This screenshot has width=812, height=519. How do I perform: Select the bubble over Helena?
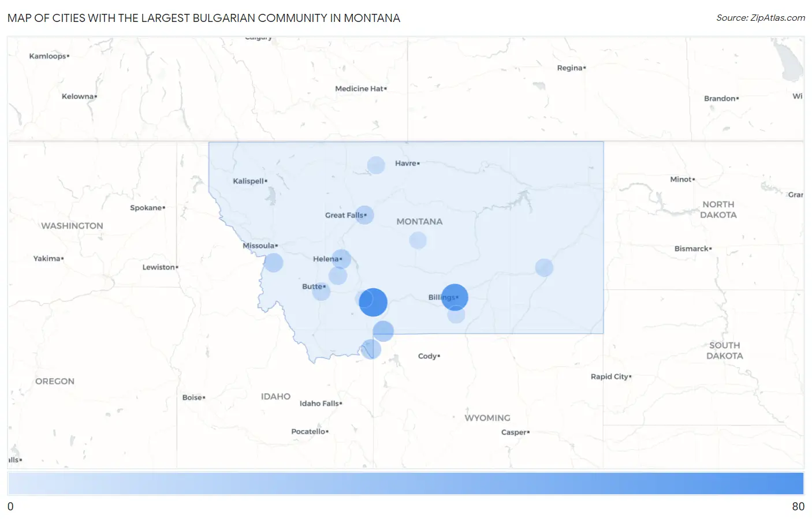coord(341,259)
